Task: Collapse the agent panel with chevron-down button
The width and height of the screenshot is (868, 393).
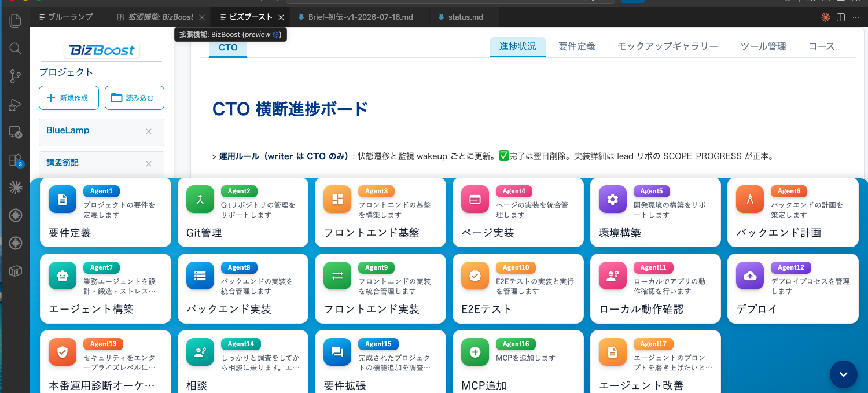Action: (x=844, y=374)
